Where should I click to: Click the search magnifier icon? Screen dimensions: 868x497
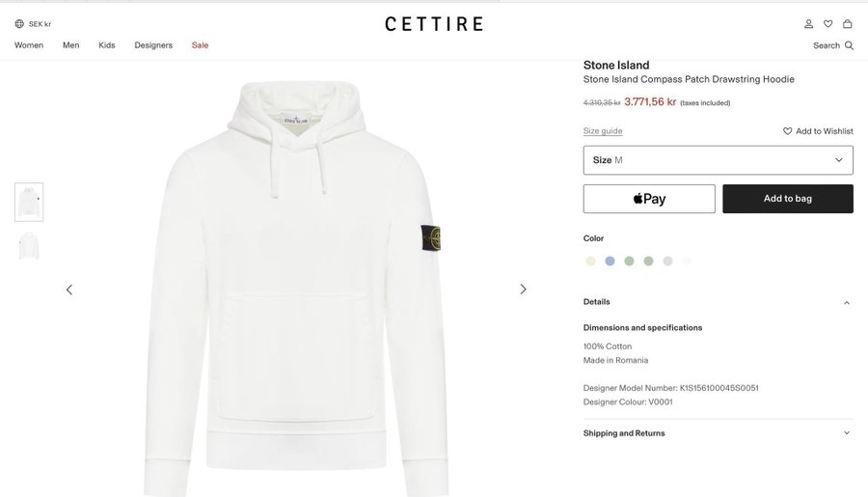click(850, 45)
